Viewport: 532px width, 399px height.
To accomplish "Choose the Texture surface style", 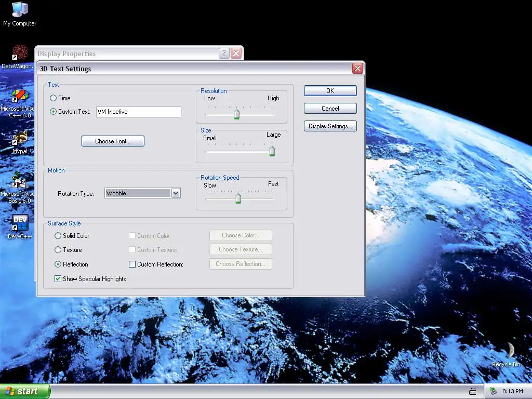I will (x=58, y=250).
